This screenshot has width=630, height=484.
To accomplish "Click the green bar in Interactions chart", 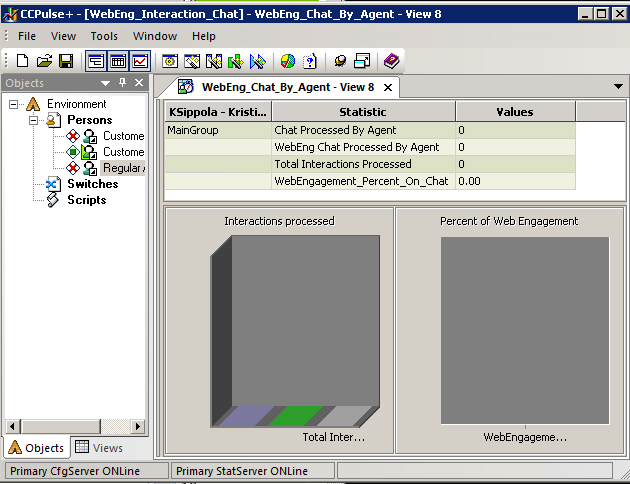I will pos(296,416).
